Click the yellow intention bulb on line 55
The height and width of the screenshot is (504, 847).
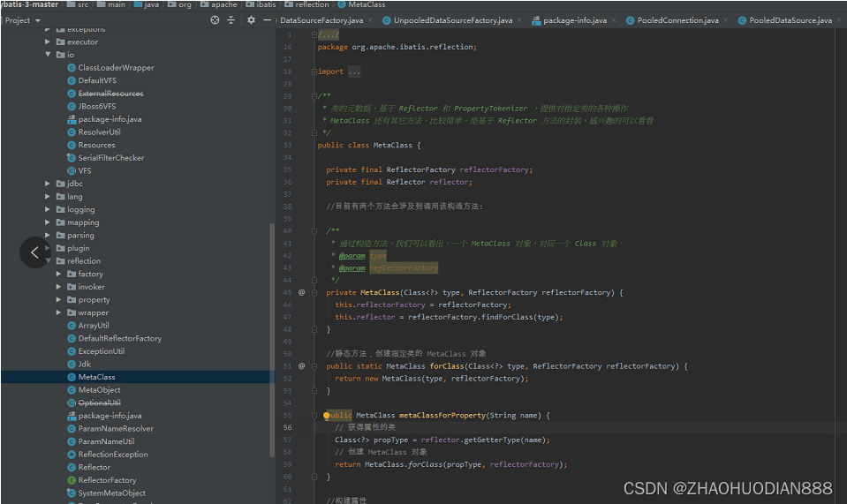pyautogui.click(x=326, y=416)
